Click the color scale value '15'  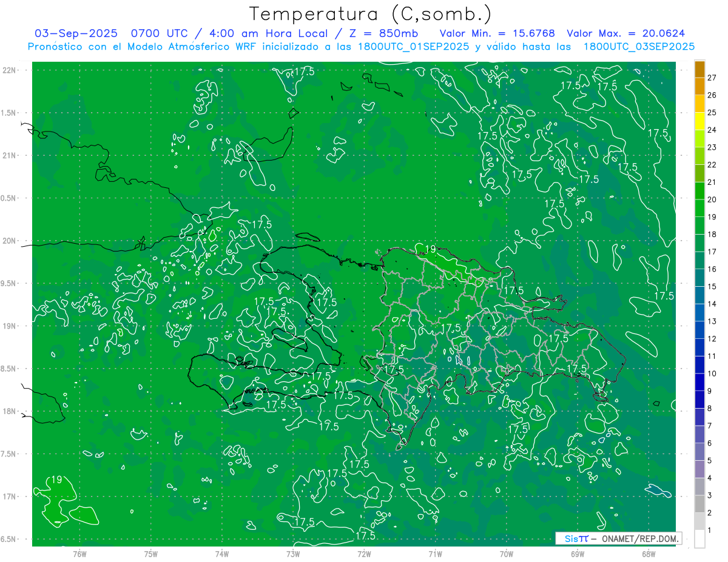712,286
